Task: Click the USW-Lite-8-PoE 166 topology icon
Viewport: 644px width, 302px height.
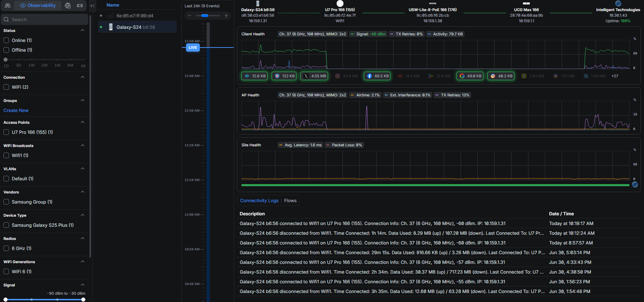Action: [x=433, y=3]
